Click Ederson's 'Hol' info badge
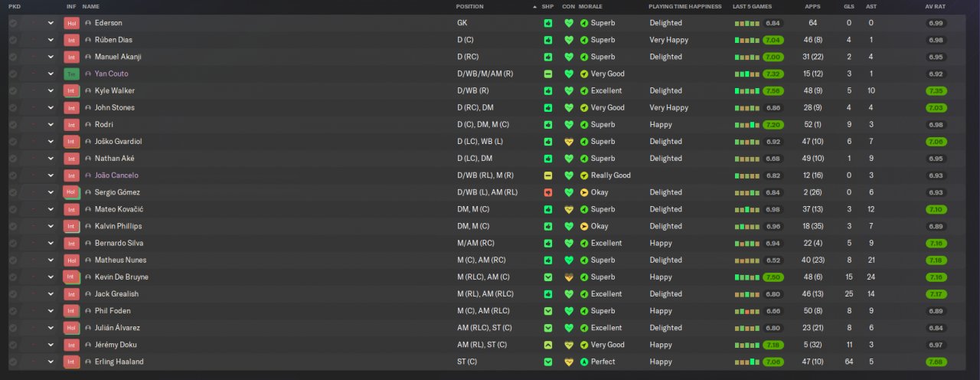This screenshot has height=380, width=980. point(72,23)
